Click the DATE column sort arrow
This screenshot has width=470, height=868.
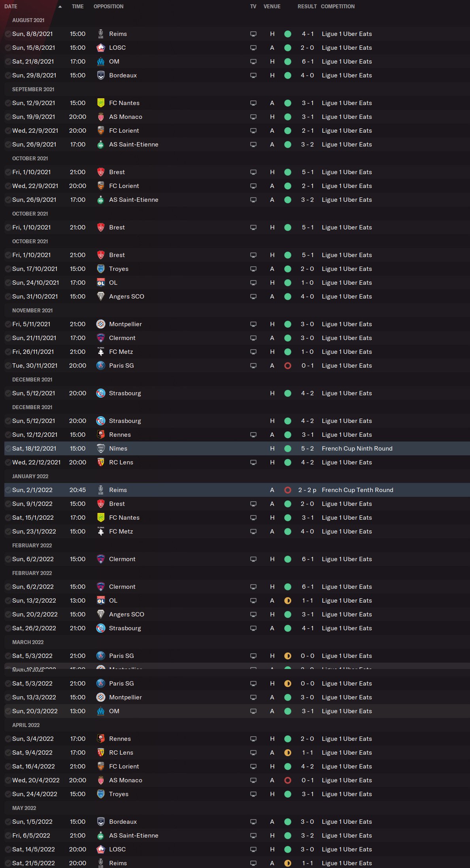(60, 7)
